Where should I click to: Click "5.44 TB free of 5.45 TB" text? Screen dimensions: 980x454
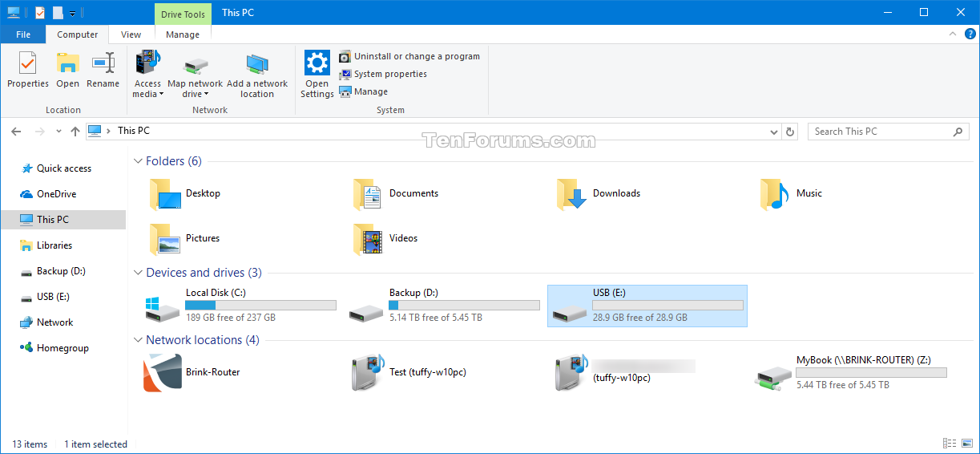(x=843, y=385)
